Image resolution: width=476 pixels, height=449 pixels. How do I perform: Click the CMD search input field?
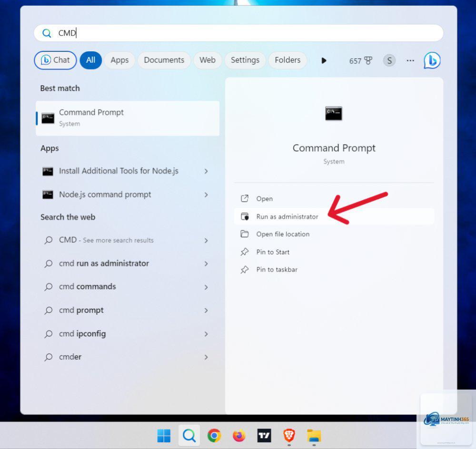pos(238,33)
